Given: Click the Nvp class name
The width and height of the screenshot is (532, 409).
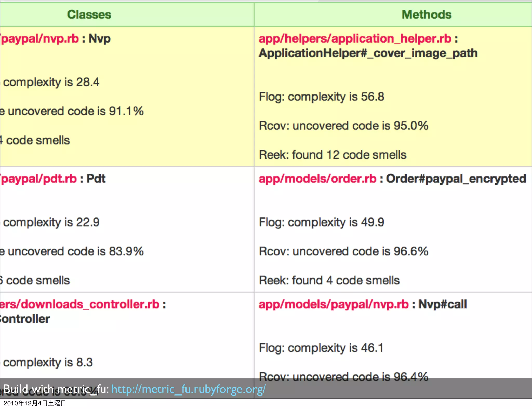Looking at the screenshot, I should 99,39.
